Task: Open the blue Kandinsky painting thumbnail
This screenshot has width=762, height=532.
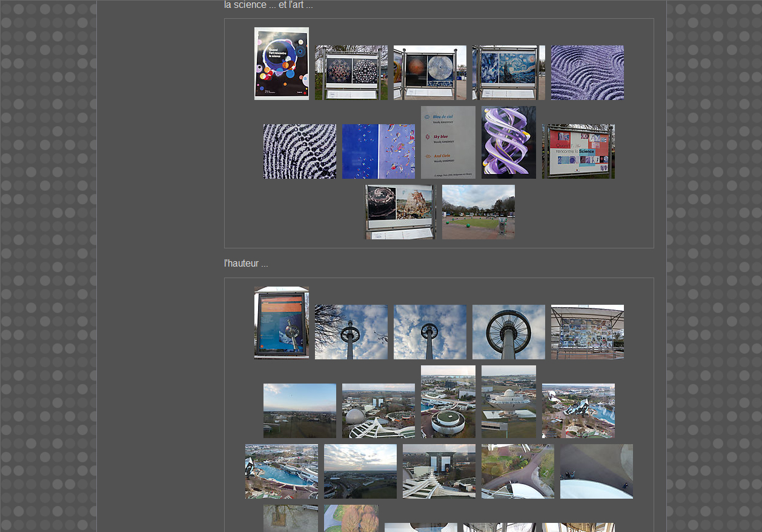Action: point(378,151)
